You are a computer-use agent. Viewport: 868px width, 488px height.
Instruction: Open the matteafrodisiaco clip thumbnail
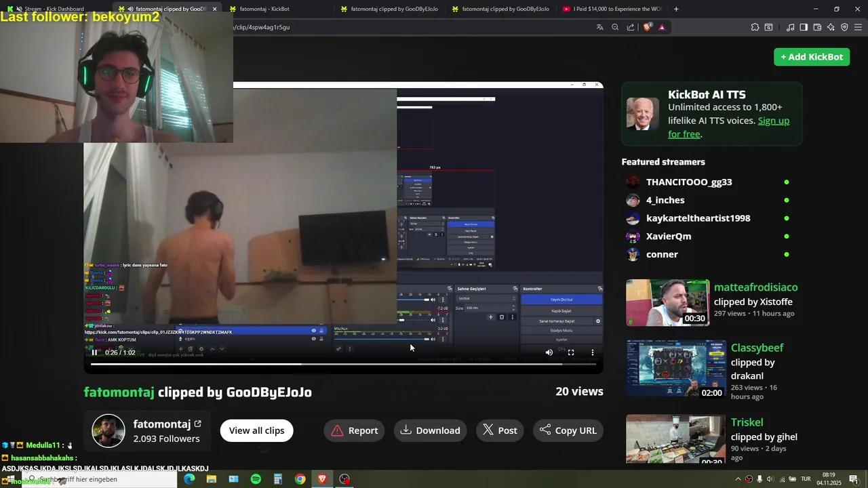pos(667,303)
